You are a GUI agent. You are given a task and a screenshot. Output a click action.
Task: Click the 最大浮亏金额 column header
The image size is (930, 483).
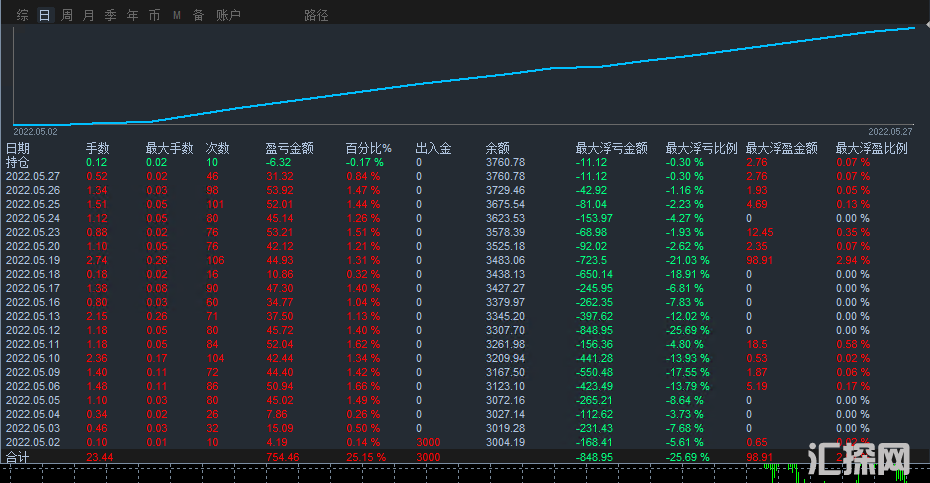[611, 148]
